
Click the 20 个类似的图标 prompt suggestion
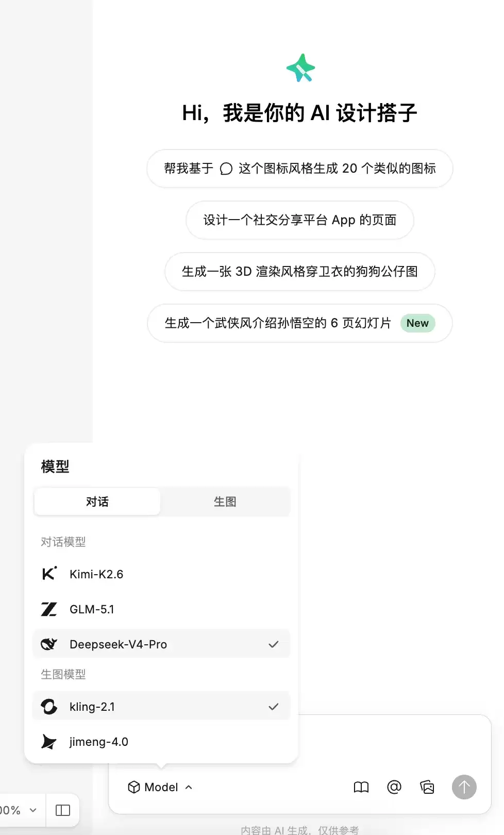click(300, 169)
